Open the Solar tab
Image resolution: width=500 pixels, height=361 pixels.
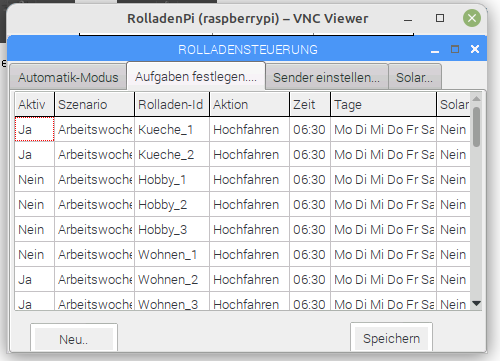pyautogui.click(x=415, y=77)
